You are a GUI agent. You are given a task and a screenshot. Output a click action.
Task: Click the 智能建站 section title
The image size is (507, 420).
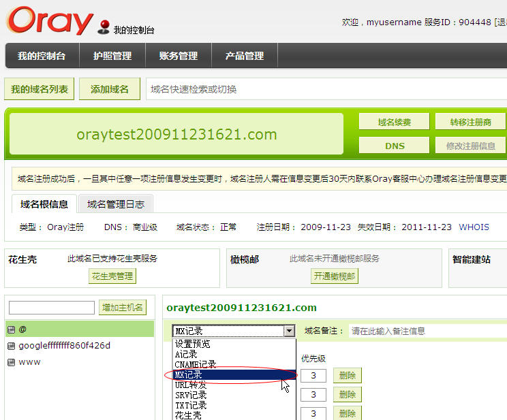tap(472, 259)
